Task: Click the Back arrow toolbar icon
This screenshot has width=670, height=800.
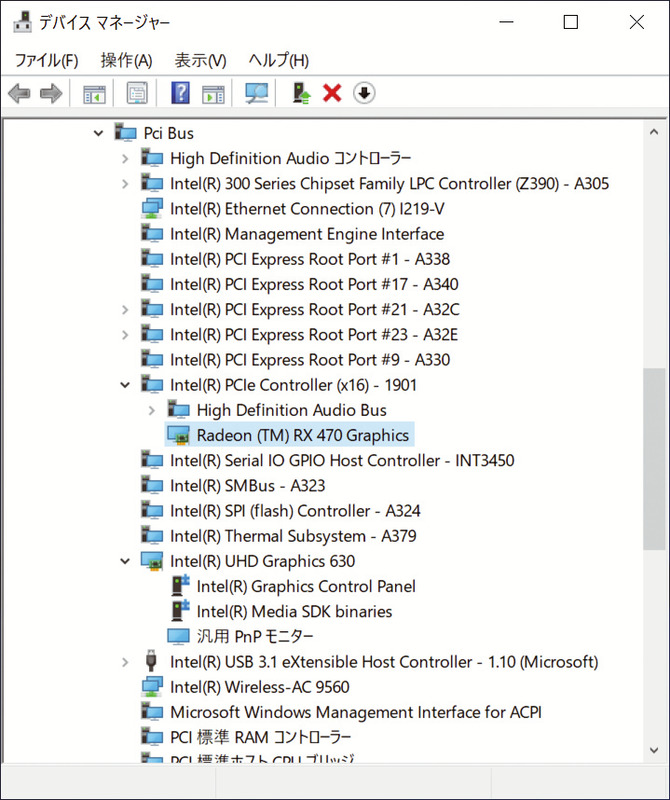Action: [19, 93]
